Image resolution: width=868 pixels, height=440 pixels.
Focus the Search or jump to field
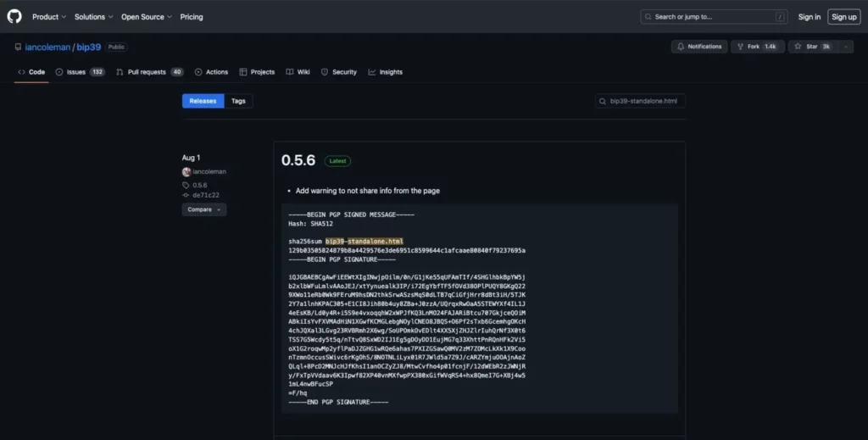[x=714, y=17]
